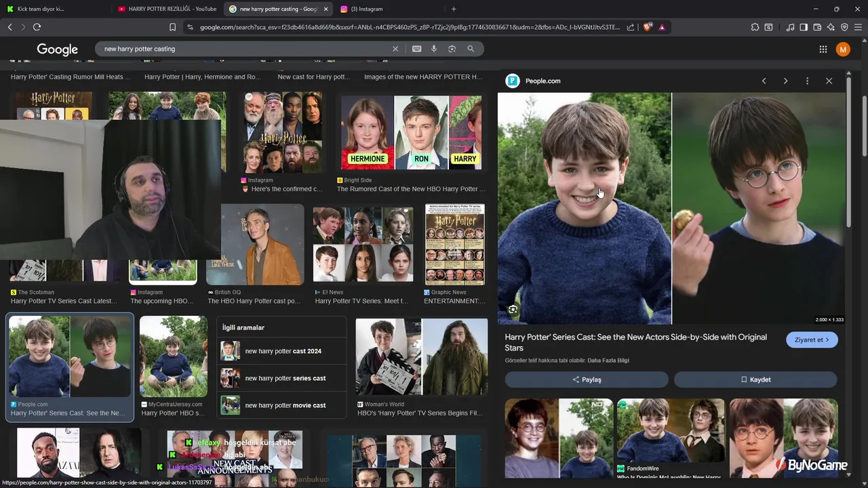This screenshot has width=868, height=488.
Task: Open the Graphic News cast infographic thumbnail
Action: [x=455, y=245]
